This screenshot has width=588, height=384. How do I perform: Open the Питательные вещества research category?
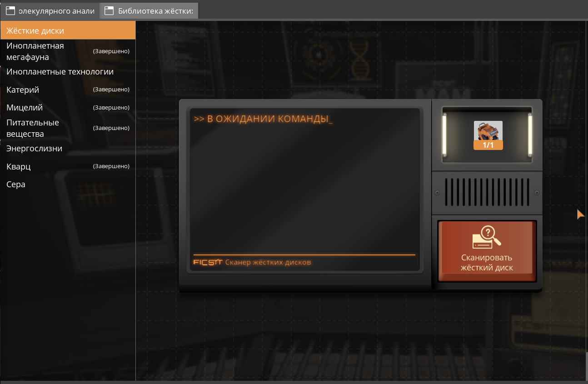[x=68, y=128]
